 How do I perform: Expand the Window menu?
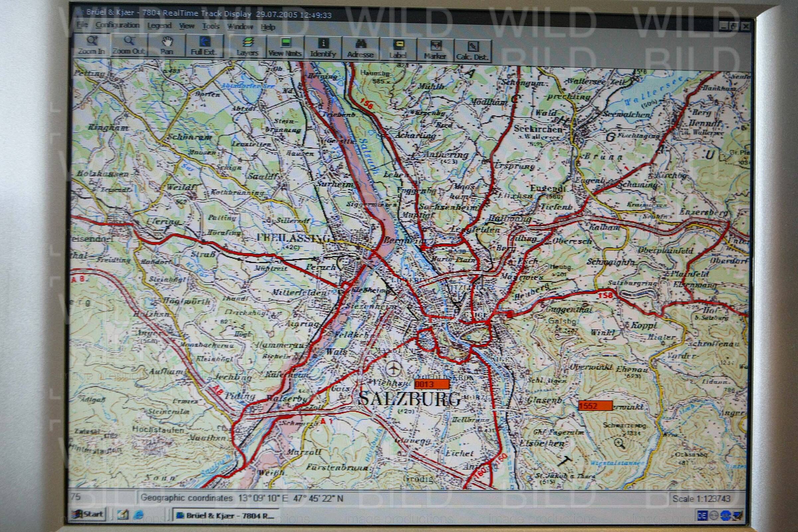point(240,27)
